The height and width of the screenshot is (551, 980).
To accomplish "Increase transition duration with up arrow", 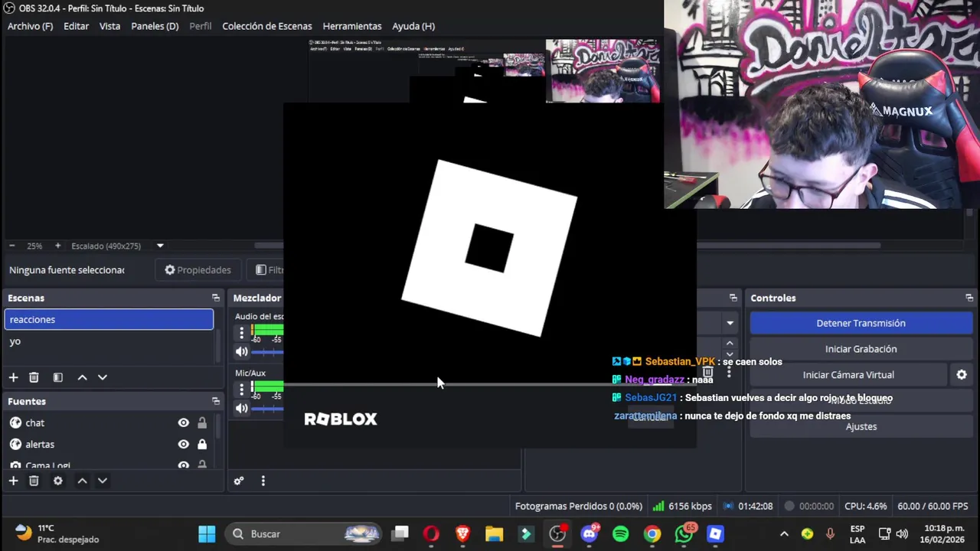I will (730, 343).
